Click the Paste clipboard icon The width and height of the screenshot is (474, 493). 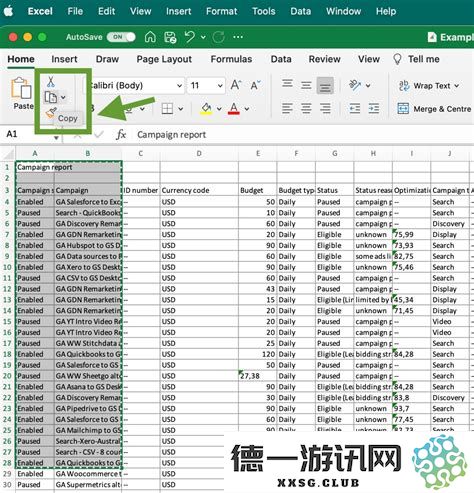coord(22,88)
